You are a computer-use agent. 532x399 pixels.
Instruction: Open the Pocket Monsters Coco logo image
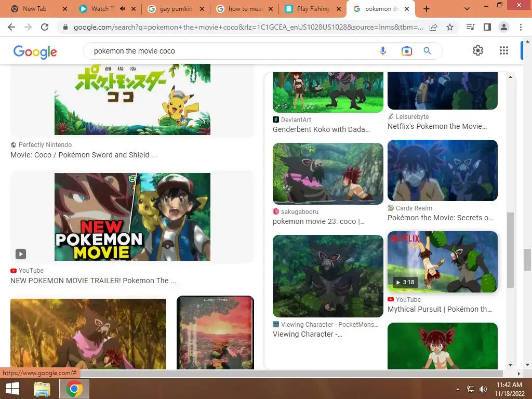pyautogui.click(x=132, y=99)
